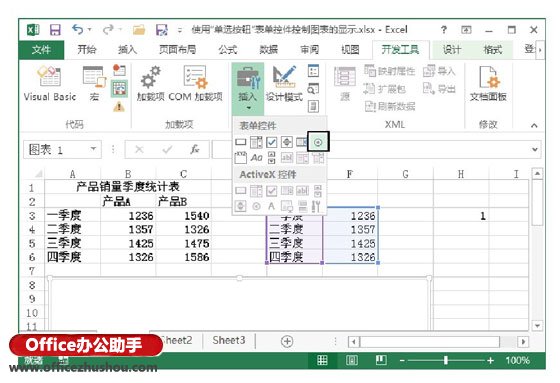The width and height of the screenshot is (560, 383).
Task: Open XML 源 Source pane
Action: [345, 83]
